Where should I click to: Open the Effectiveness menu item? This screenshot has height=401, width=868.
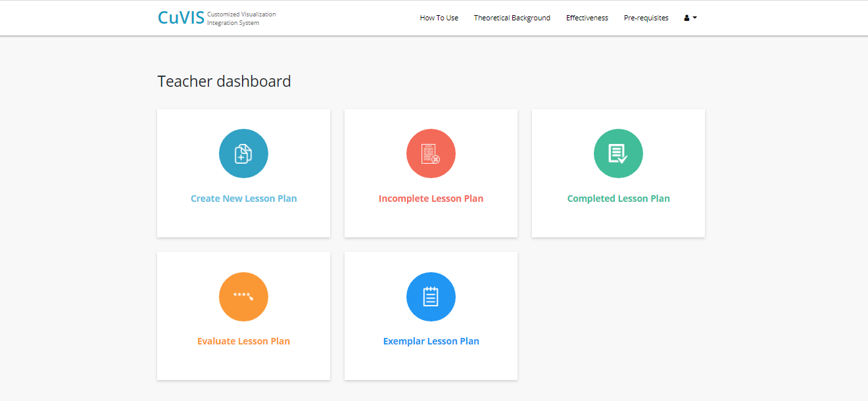(x=587, y=18)
